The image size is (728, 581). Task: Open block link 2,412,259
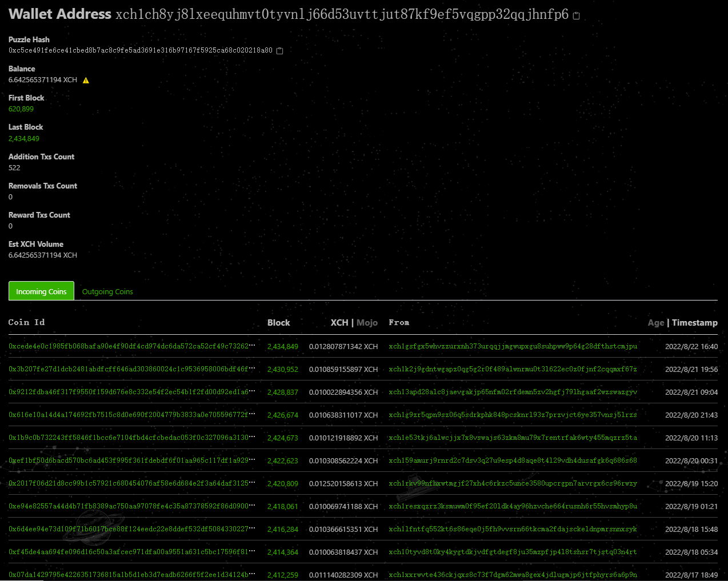coord(283,575)
